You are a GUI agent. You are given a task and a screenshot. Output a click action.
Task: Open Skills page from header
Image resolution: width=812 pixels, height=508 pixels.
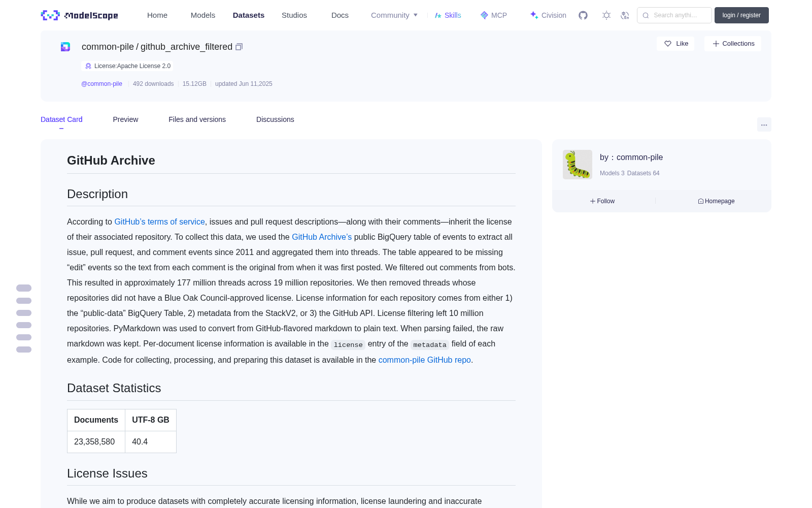coord(448,15)
